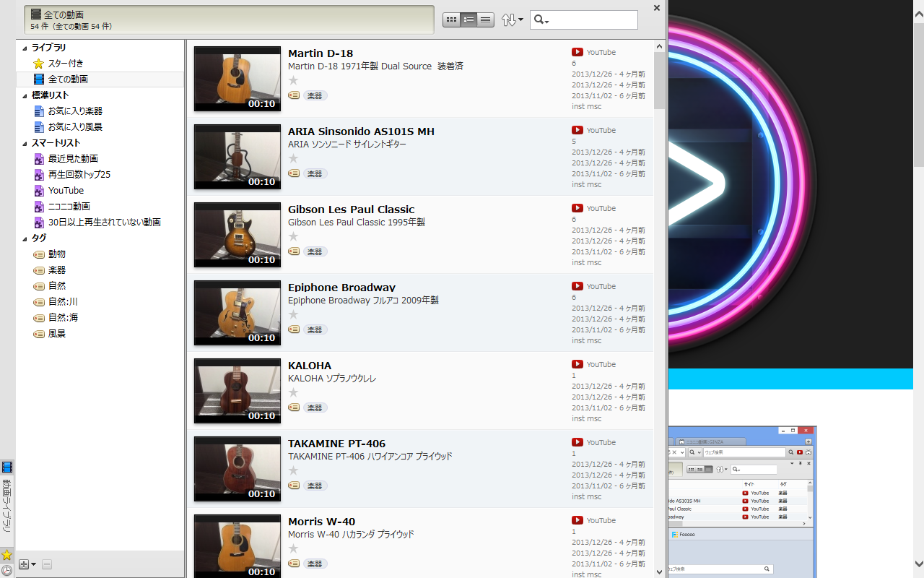Click the YouTube icon in the Gibson Les Paul row
The height and width of the screenshot is (578, 924).
[x=577, y=208]
